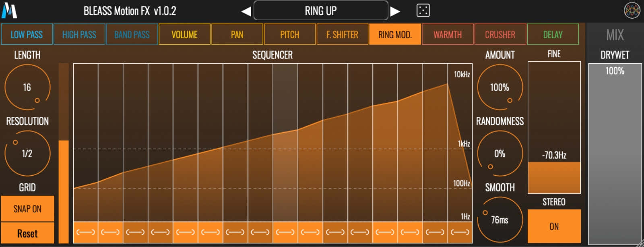Toggle the link icon under the last sequencer step
644x247 pixels.
pos(460,232)
